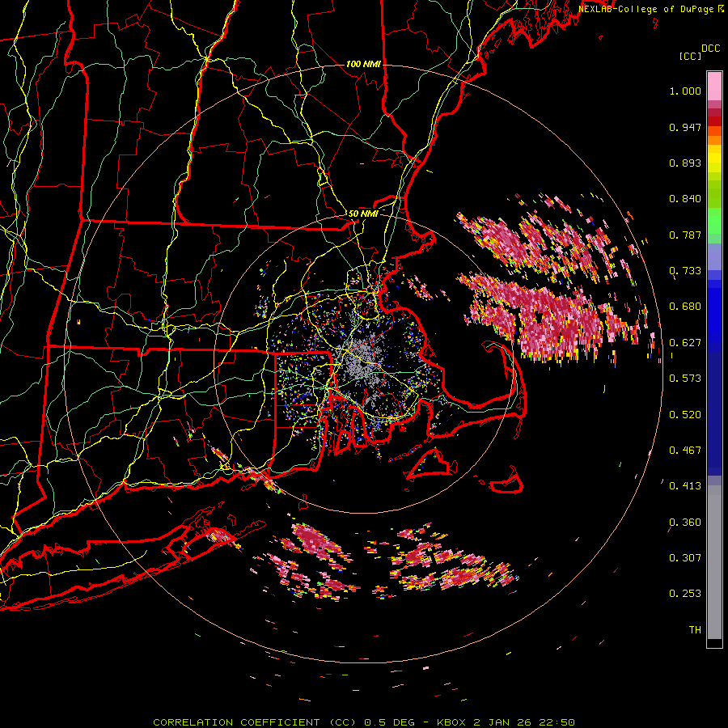Click the 100 NMI range ring label

pyautogui.click(x=363, y=64)
